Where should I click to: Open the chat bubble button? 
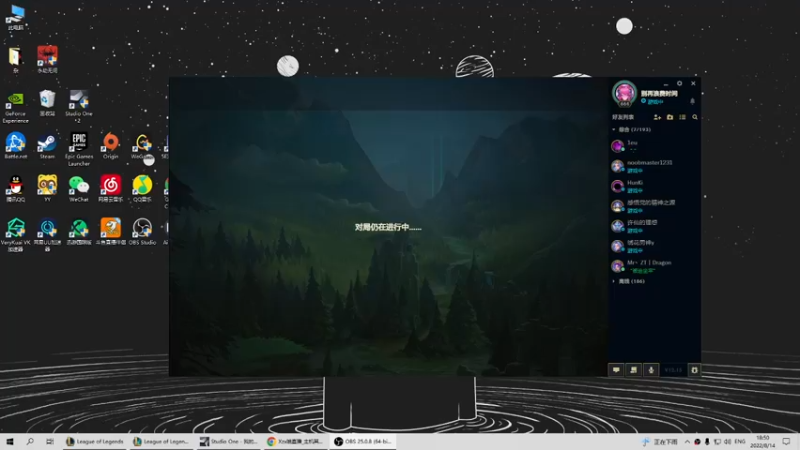pyautogui.click(x=616, y=370)
